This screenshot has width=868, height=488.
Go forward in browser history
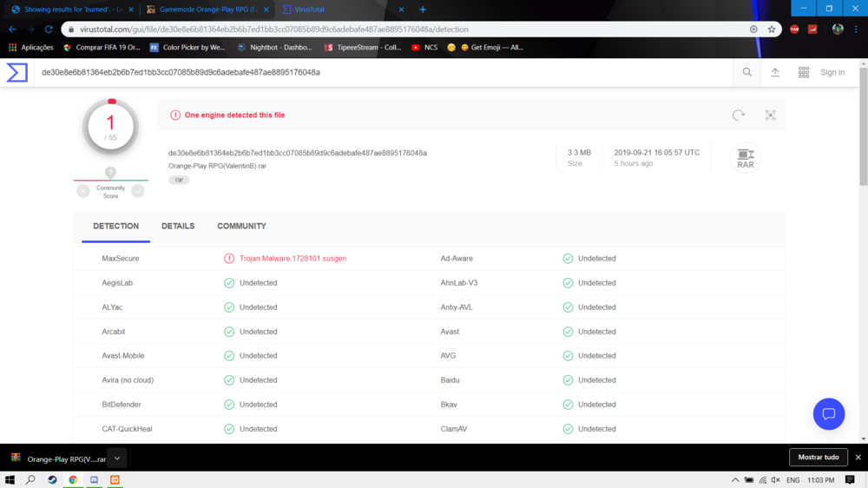click(x=30, y=30)
